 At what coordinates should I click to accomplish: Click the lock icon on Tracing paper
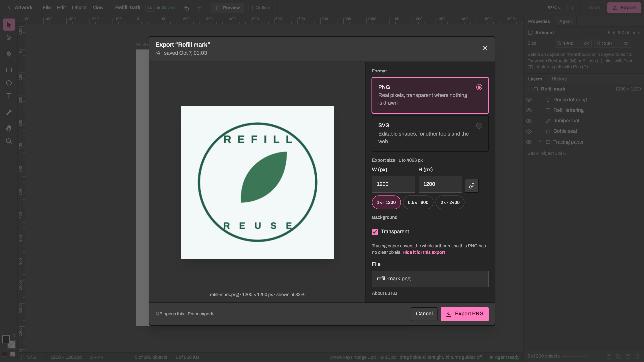click(x=540, y=142)
